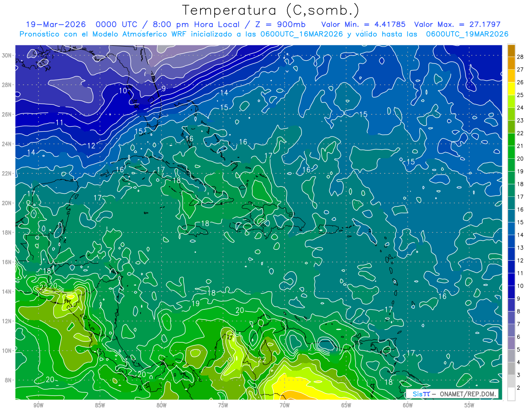Click the title 'Temperatura (C,somb.)'
This screenshot has width=532, height=411.
[271, 11]
